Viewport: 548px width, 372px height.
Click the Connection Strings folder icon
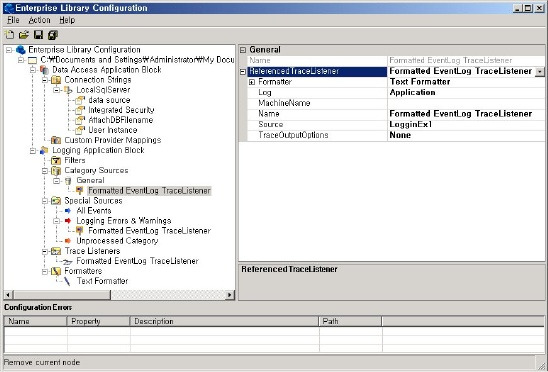(x=56, y=80)
